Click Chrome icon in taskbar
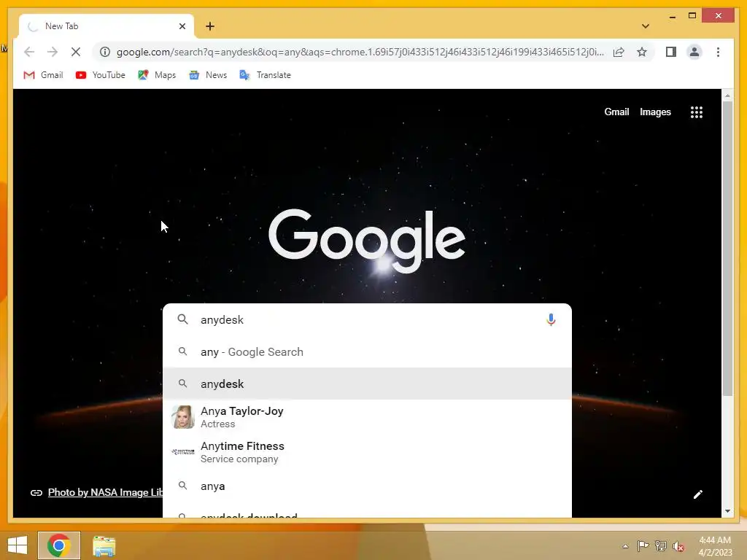The height and width of the screenshot is (560, 747). [59, 545]
